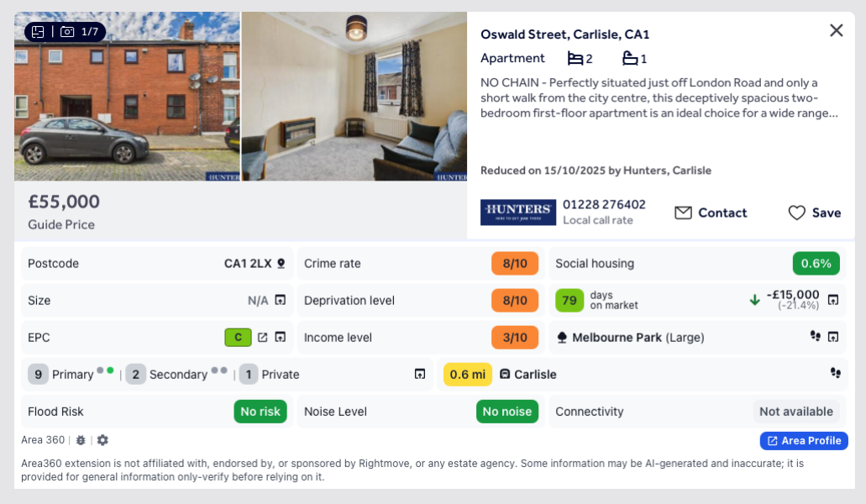The image size is (866, 504).
Task: Click the popup icon beside the -£15,000 reduction
Action: click(x=832, y=300)
